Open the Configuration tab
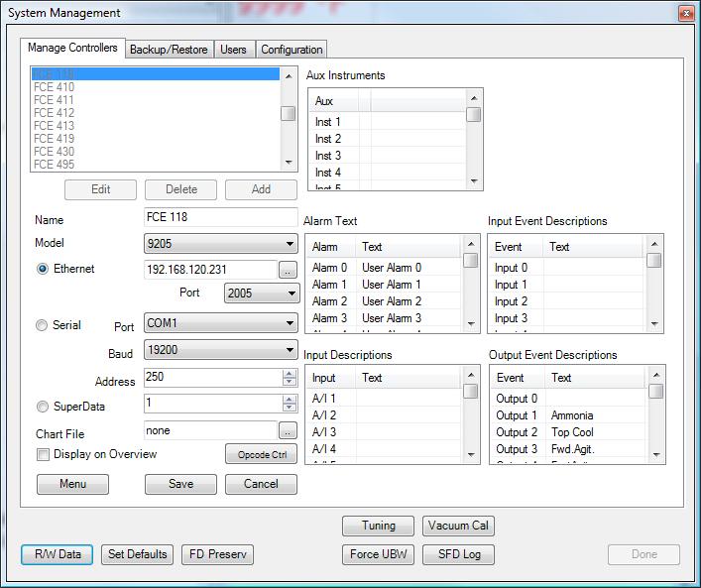This screenshot has width=701, height=588. tap(292, 50)
